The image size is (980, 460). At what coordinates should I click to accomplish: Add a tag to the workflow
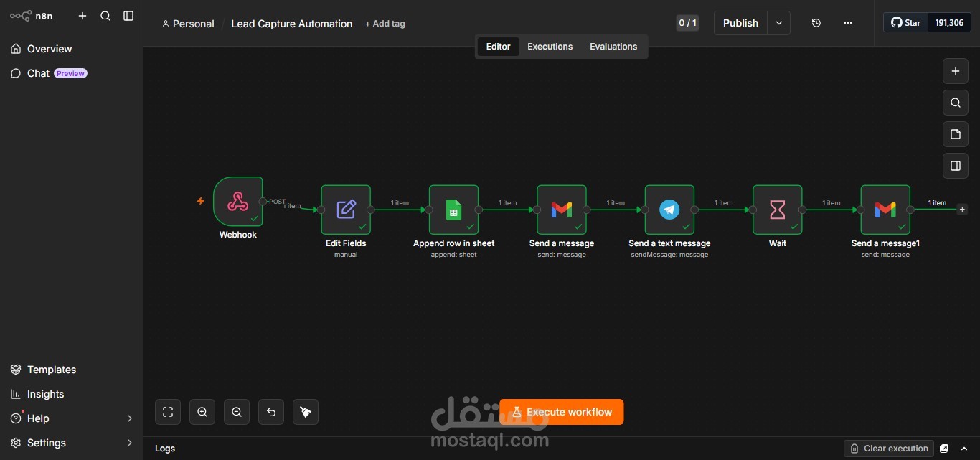(x=385, y=24)
